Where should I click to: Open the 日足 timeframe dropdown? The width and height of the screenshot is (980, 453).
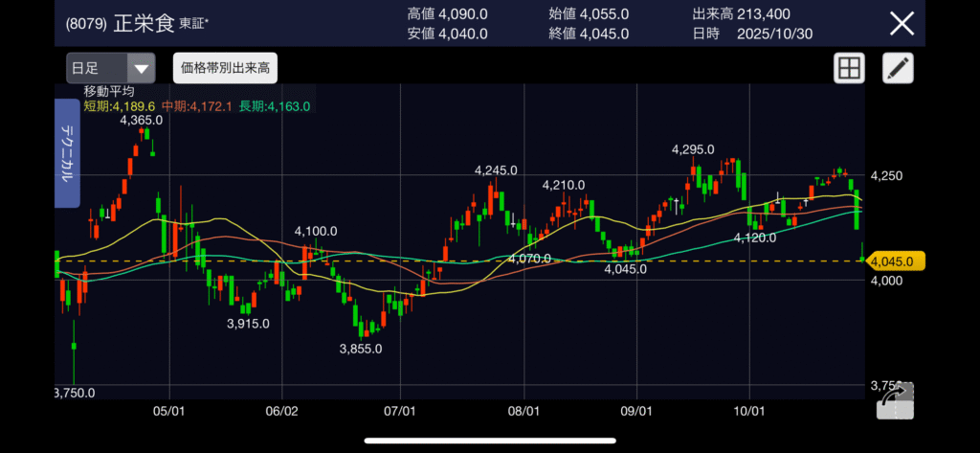(x=110, y=68)
